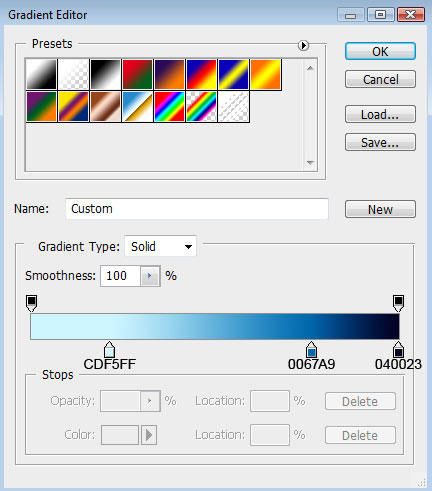Viewport: 432px width, 491px height.
Task: Select the orange-yellow-orange gradient preset
Action: 265,74
